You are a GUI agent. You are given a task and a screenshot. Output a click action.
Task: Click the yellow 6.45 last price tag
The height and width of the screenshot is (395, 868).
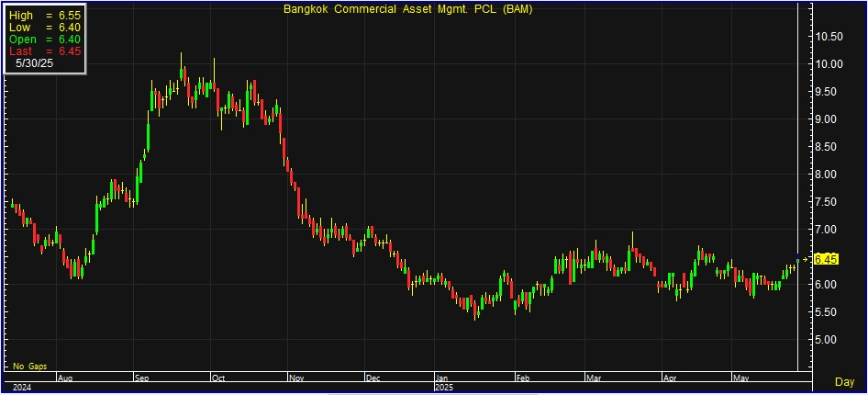coord(827,259)
